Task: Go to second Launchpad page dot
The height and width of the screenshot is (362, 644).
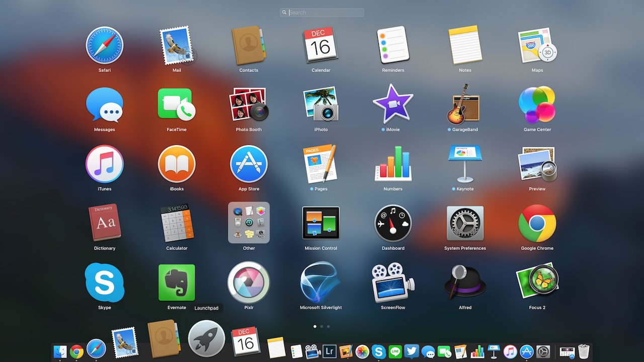Action: [321, 326]
